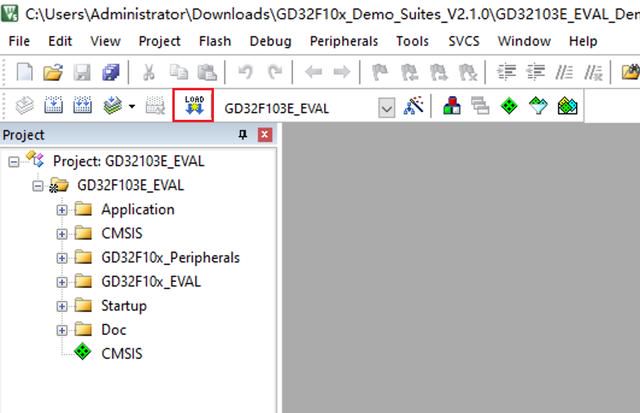Open the Flash menu

pos(215,41)
